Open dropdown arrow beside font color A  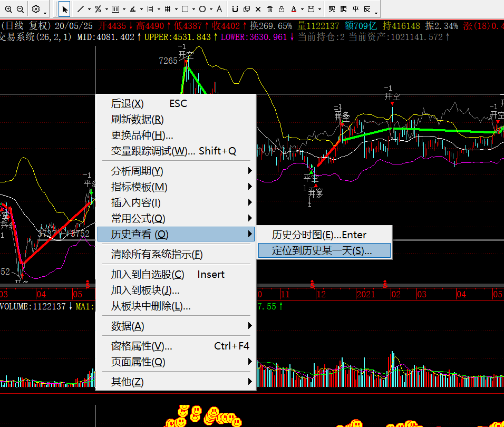(302, 9)
